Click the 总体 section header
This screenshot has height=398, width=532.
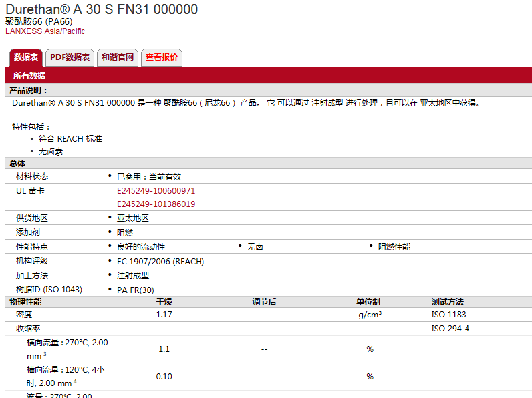coord(17,163)
